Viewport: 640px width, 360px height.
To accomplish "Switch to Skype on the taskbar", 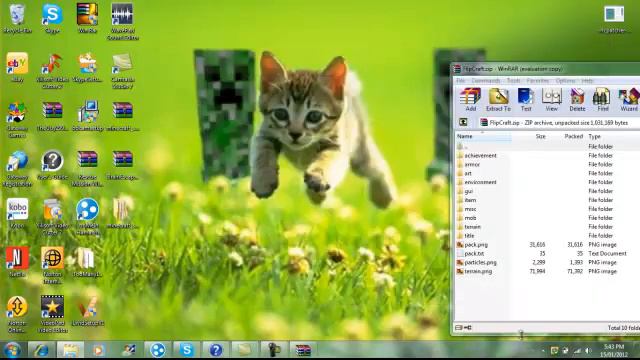I will pyautogui.click(x=187, y=350).
